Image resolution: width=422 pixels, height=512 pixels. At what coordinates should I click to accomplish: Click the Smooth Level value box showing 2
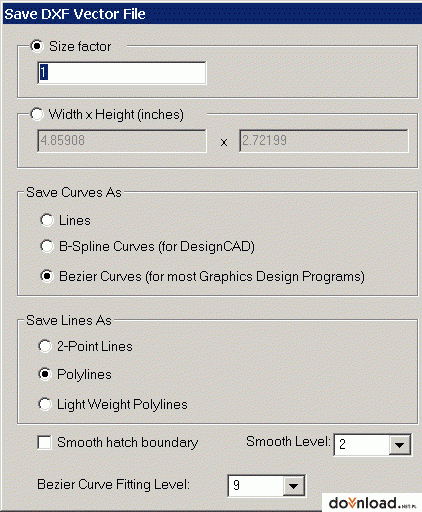(x=361, y=445)
